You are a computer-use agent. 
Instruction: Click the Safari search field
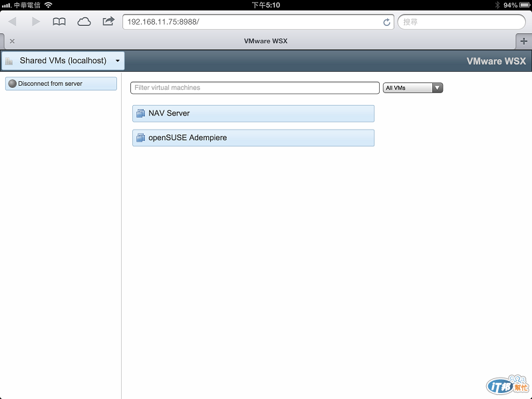[x=462, y=22]
